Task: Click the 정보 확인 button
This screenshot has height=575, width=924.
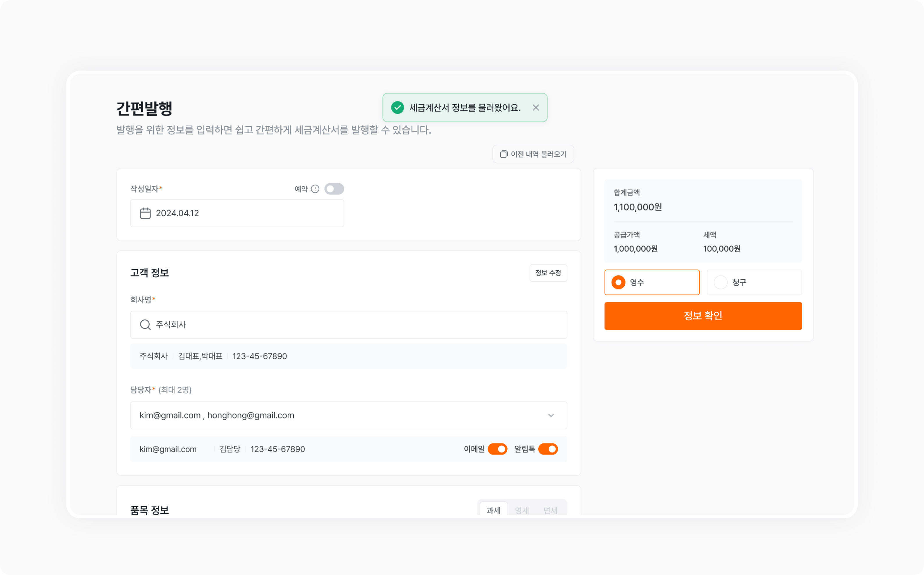Action: (x=703, y=316)
